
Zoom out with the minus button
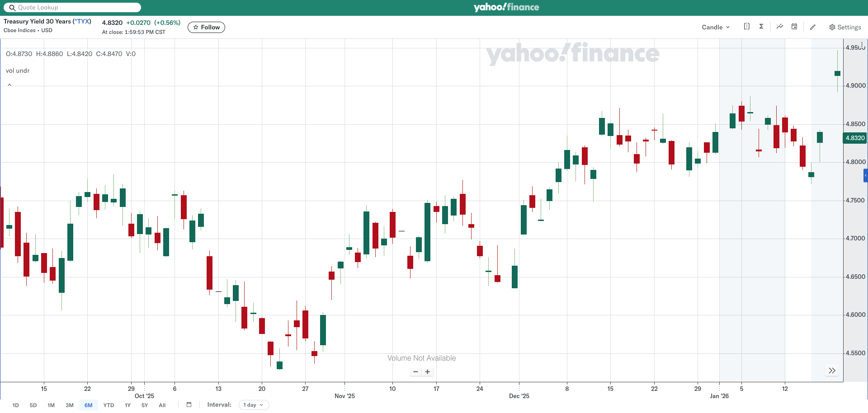tap(415, 372)
